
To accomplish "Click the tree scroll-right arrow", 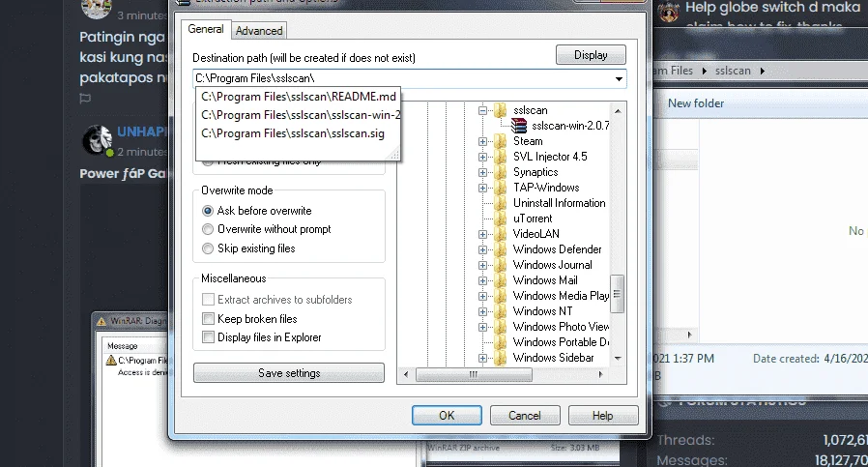I will pos(600,374).
